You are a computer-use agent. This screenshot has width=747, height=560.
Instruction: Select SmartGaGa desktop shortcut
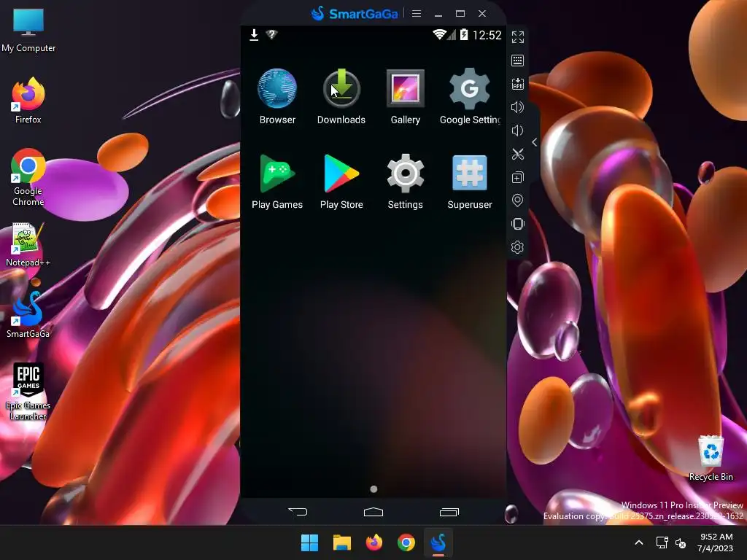coord(28,315)
